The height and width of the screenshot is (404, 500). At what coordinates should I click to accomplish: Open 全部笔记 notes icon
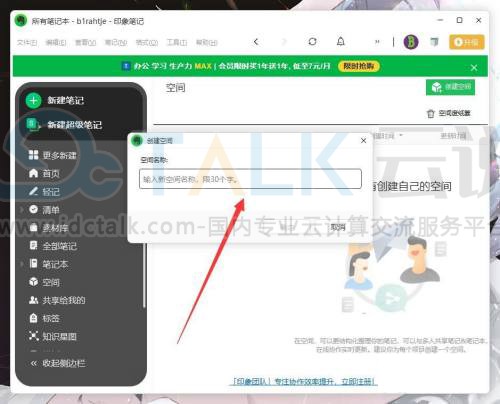33,246
